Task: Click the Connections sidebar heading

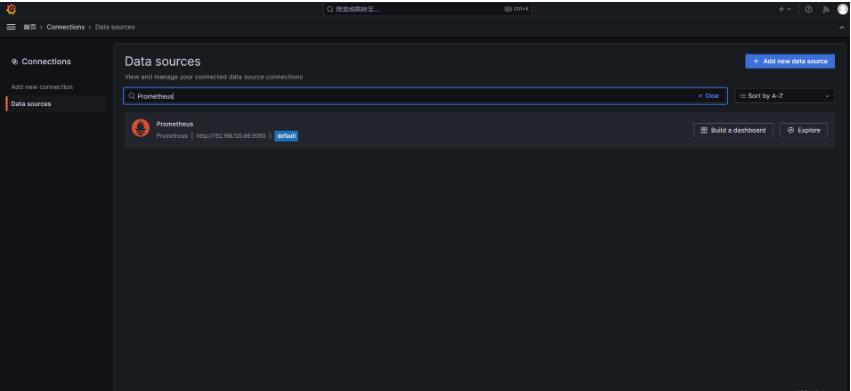Action: [x=46, y=61]
